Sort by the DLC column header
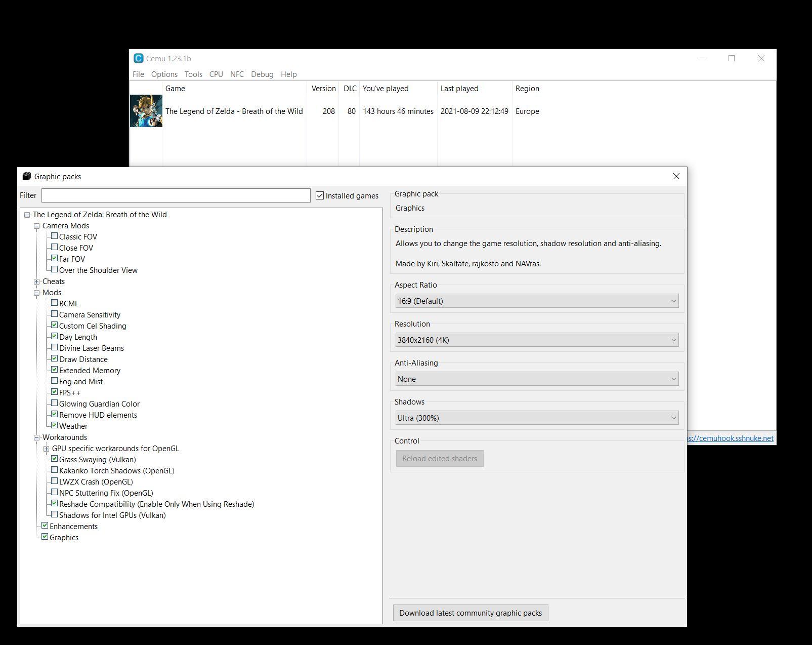The image size is (812, 645). [x=350, y=88]
